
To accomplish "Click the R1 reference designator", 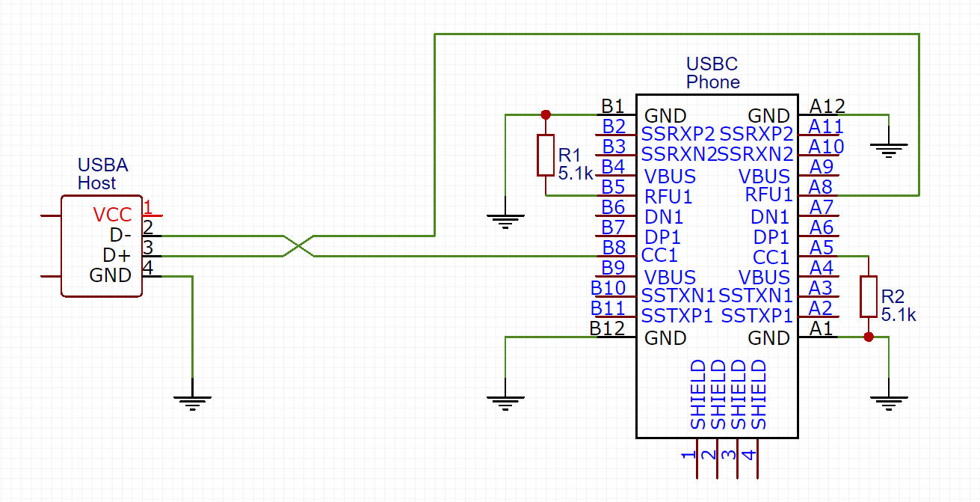I will 570,156.
